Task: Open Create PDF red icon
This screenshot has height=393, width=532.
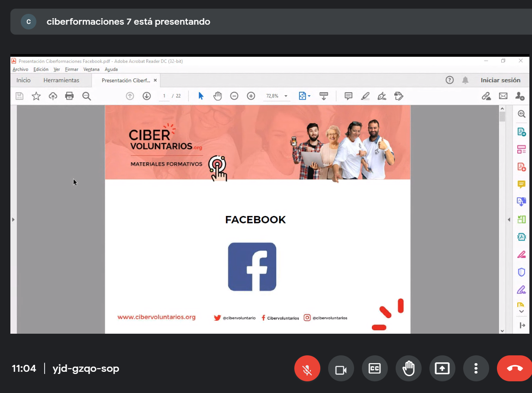Action: pyautogui.click(x=522, y=167)
